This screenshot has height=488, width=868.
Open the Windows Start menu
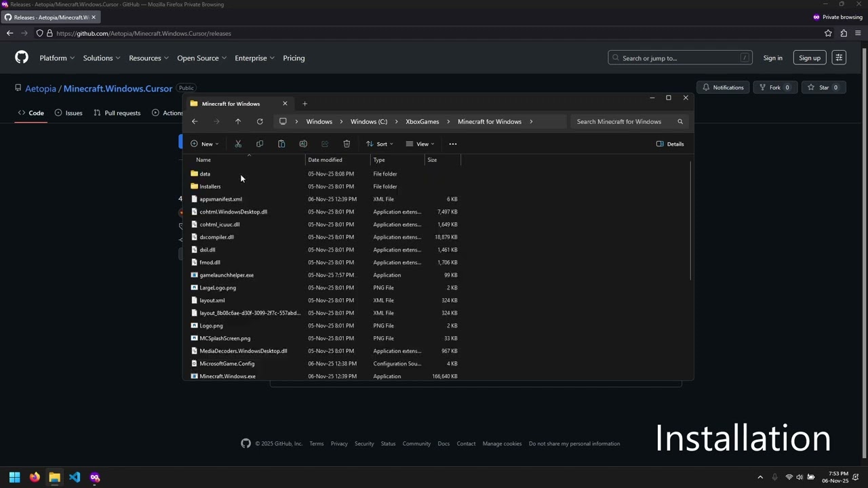pos(14,477)
